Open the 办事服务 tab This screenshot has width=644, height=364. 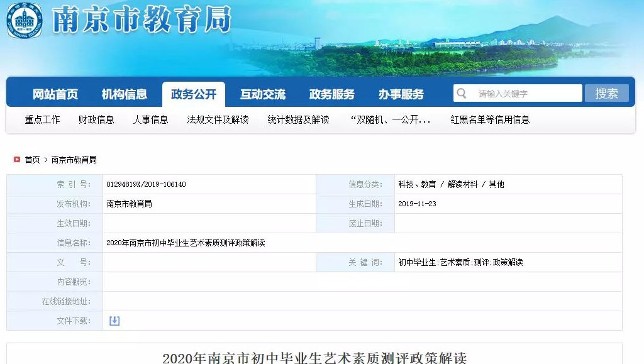point(401,94)
